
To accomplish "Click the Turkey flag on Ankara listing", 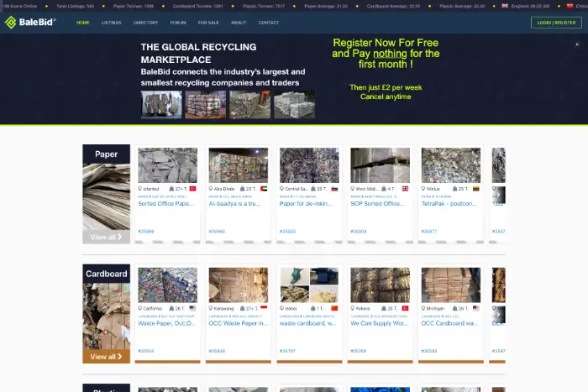I will pyautogui.click(x=406, y=308).
